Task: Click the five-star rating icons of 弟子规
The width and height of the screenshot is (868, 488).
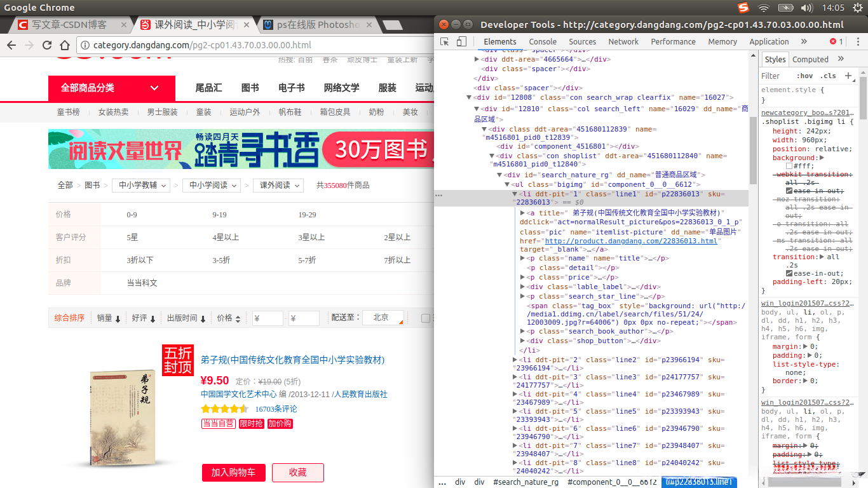Action: click(x=224, y=409)
